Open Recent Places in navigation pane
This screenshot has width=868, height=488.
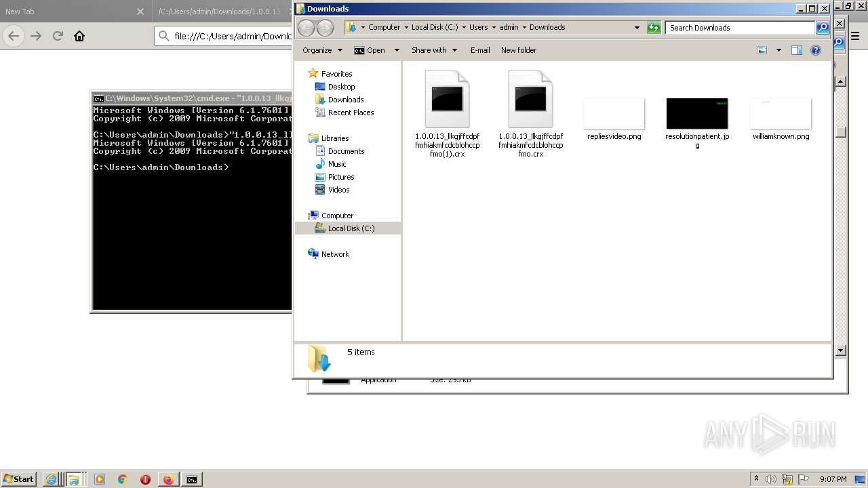coord(351,113)
